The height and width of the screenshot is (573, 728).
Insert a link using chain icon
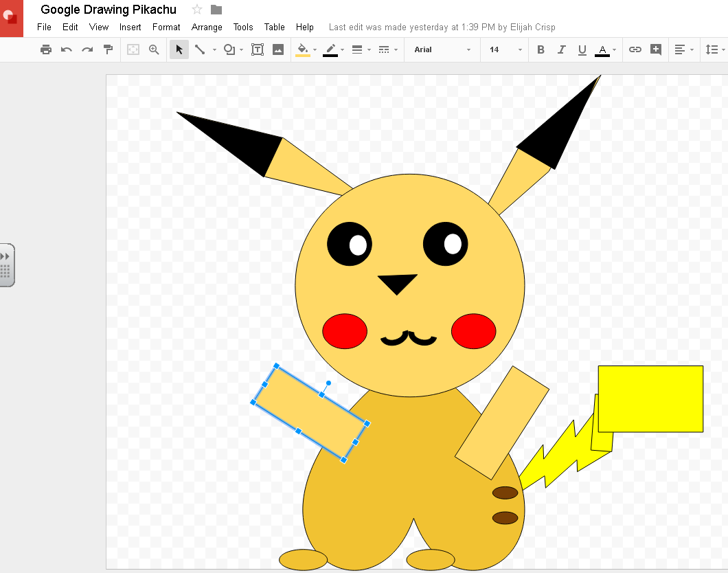635,49
